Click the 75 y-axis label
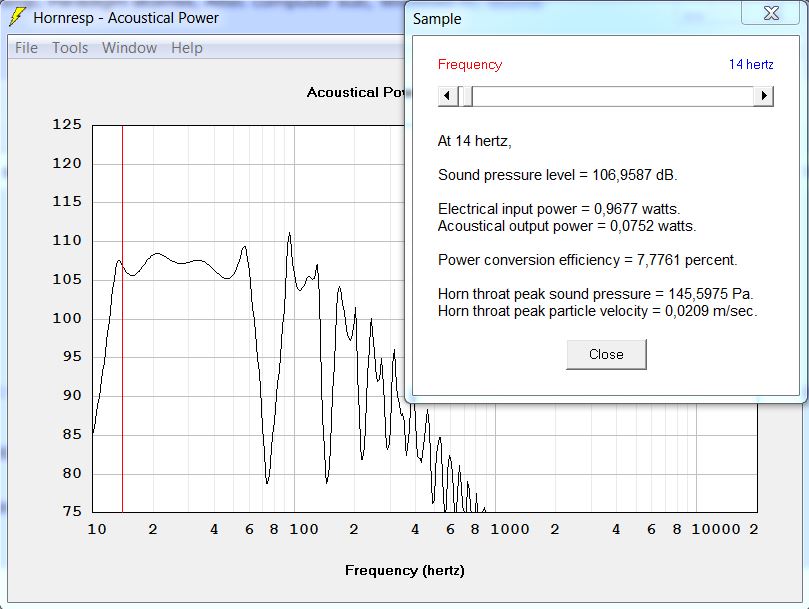The image size is (809, 609). (x=72, y=511)
